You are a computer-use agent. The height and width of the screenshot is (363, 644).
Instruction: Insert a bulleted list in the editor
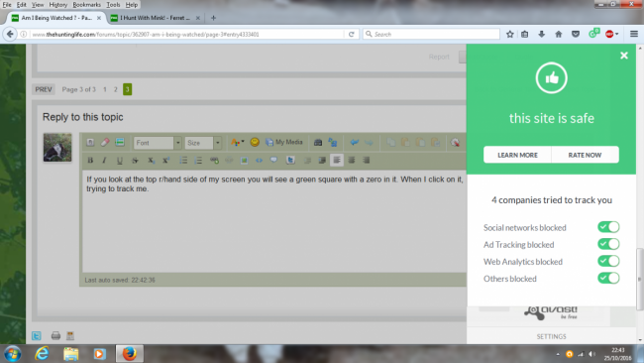coord(183,161)
